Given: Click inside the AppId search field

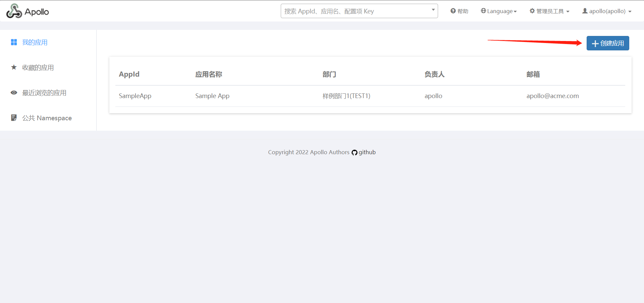Looking at the screenshot, I should (352, 11).
